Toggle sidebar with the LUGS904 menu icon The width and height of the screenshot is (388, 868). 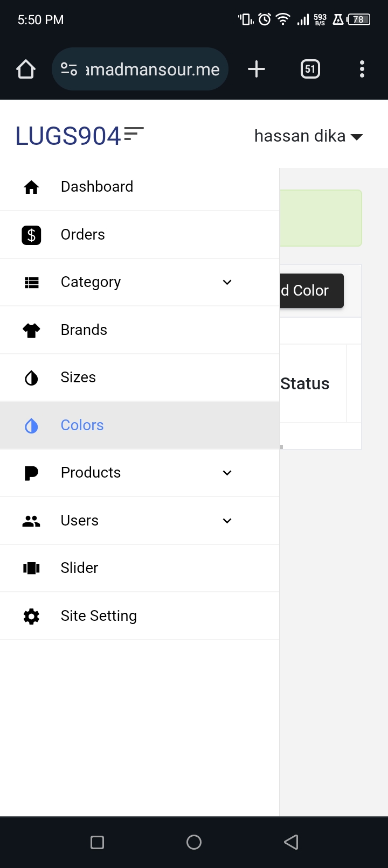coord(134,134)
